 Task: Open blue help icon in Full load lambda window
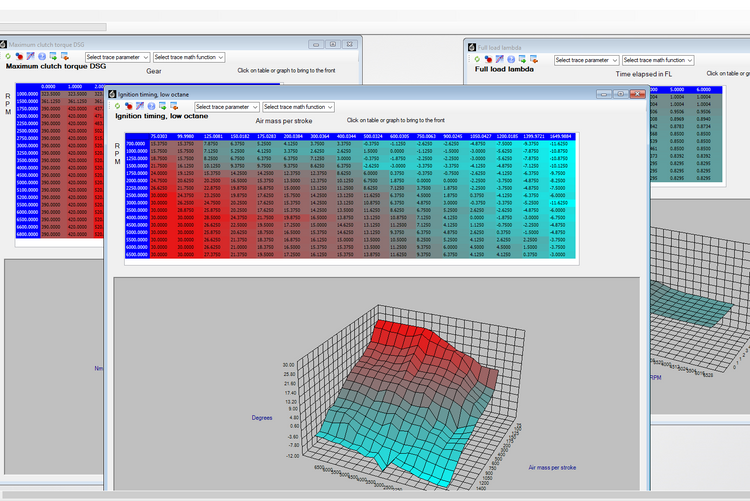pyautogui.click(x=511, y=59)
